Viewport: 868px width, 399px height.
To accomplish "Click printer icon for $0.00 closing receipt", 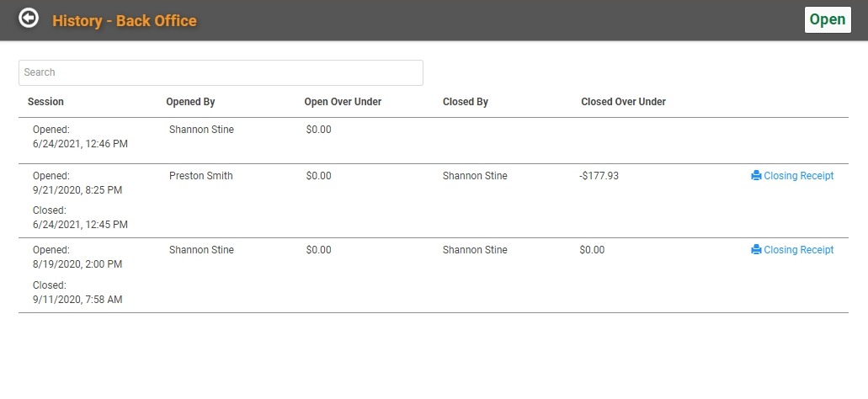I will tap(756, 250).
